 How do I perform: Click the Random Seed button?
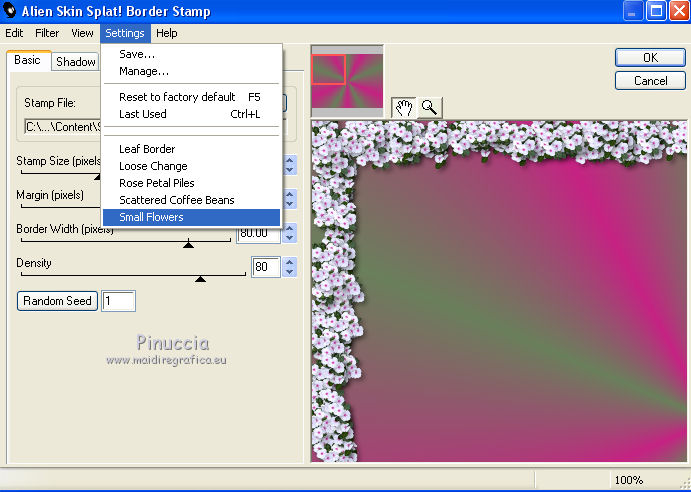pyautogui.click(x=57, y=301)
